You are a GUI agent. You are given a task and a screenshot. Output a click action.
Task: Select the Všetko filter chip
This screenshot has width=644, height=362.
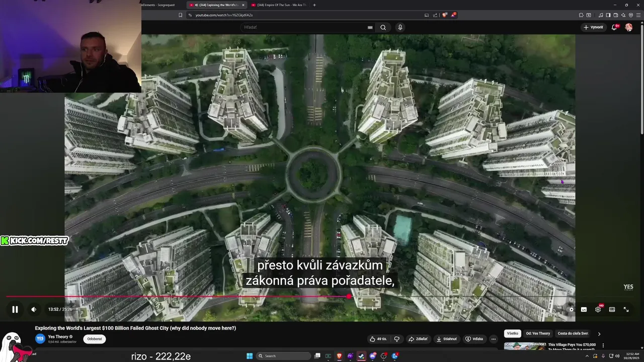coord(512,333)
